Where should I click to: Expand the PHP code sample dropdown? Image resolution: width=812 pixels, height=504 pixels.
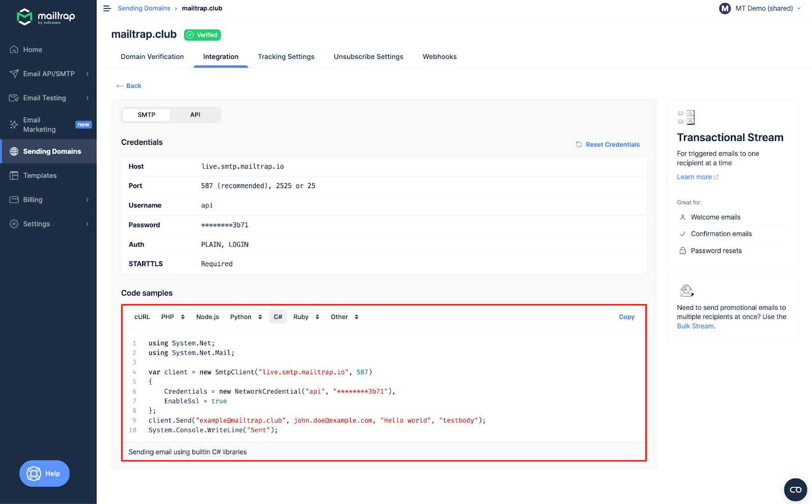(x=173, y=317)
